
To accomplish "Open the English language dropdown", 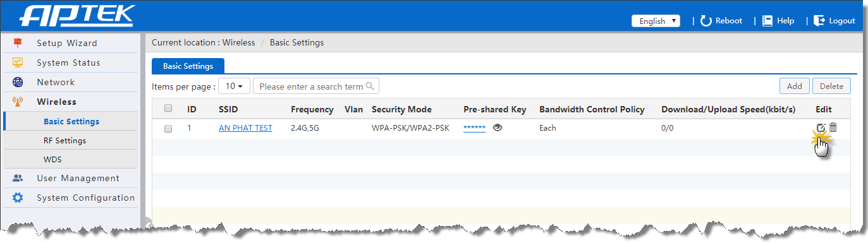I will point(656,21).
